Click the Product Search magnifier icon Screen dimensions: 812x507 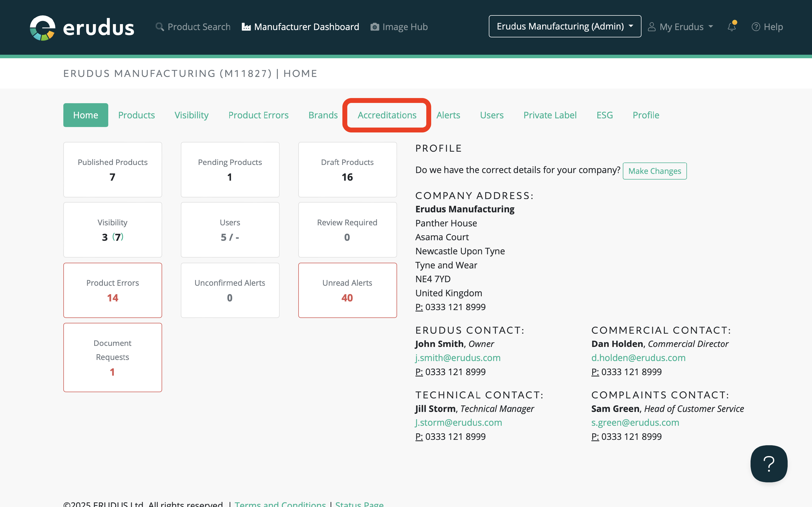(160, 27)
